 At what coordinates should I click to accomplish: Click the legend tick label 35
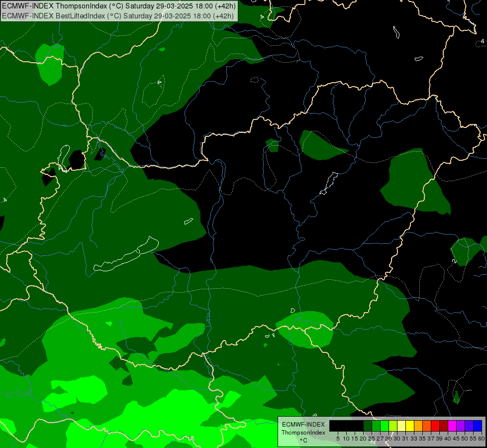tap(422, 439)
